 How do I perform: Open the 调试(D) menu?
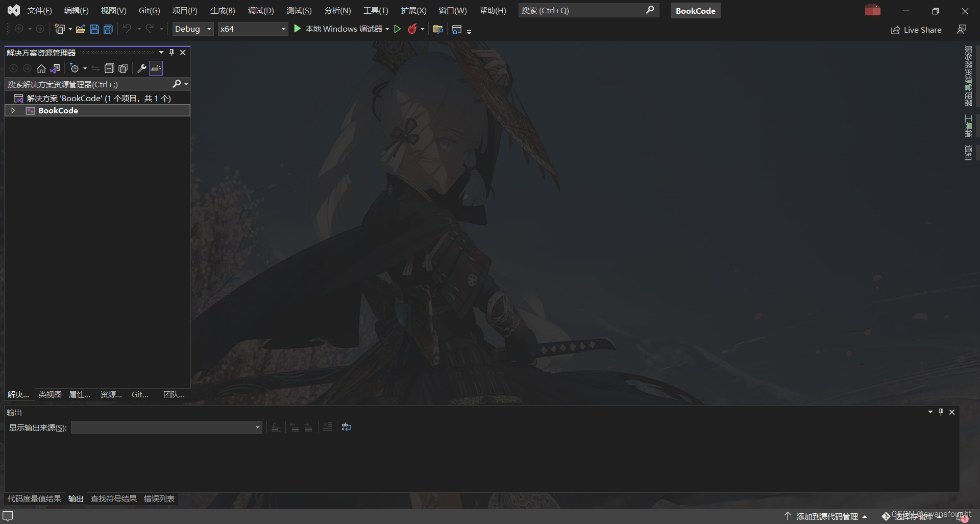pyautogui.click(x=261, y=11)
